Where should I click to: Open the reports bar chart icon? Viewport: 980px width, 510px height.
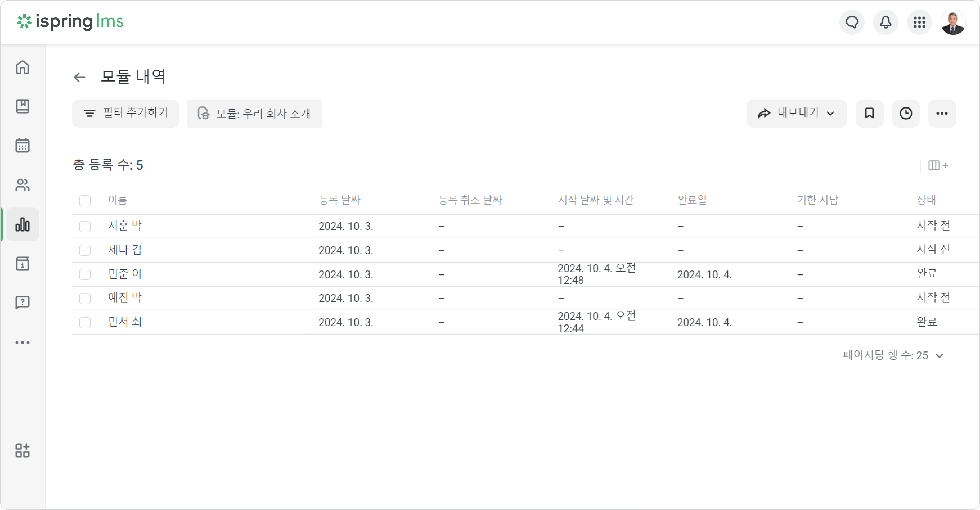(x=23, y=224)
